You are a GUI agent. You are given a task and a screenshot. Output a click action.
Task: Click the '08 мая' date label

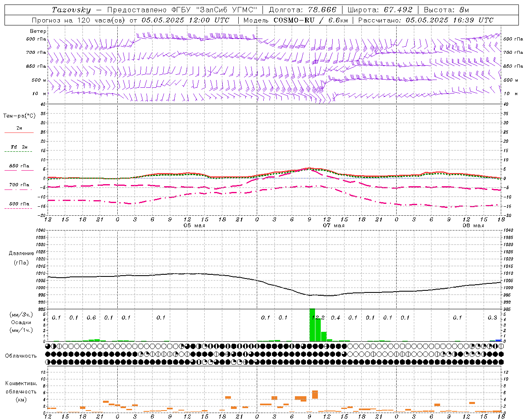tap(473, 226)
